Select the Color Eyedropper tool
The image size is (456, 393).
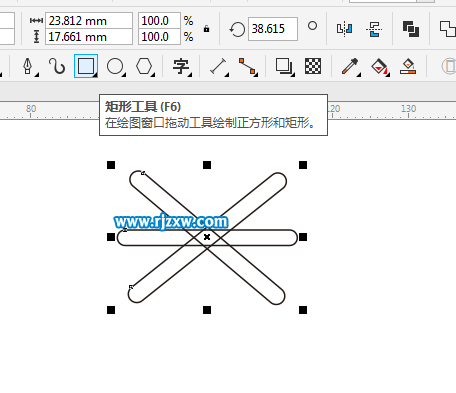350,66
